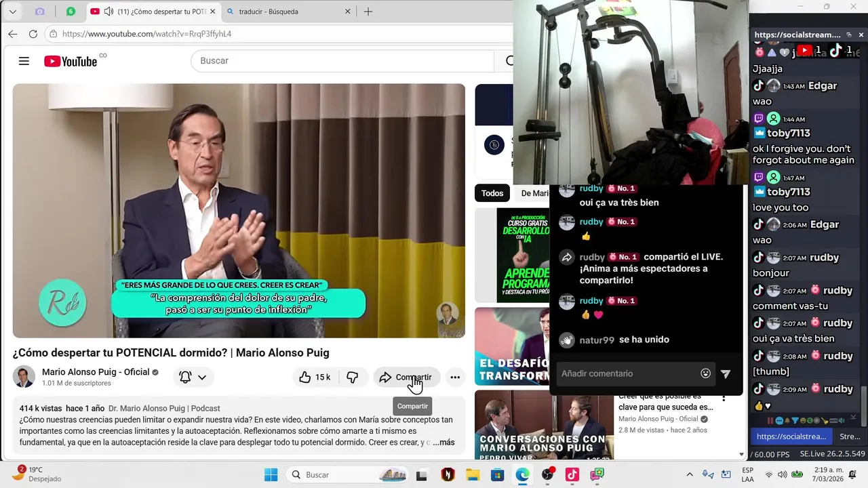Screen dimensions: 868x488
Task: Expand the description with ...más
Action: pyautogui.click(x=444, y=443)
